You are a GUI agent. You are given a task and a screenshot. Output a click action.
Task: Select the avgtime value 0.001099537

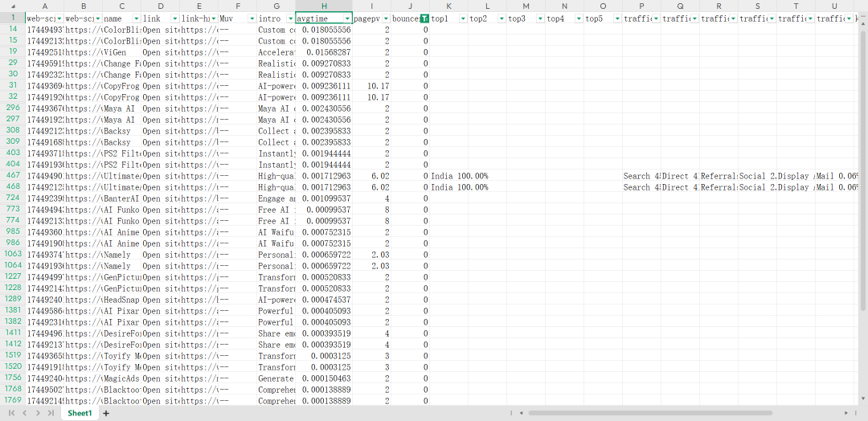coord(324,198)
